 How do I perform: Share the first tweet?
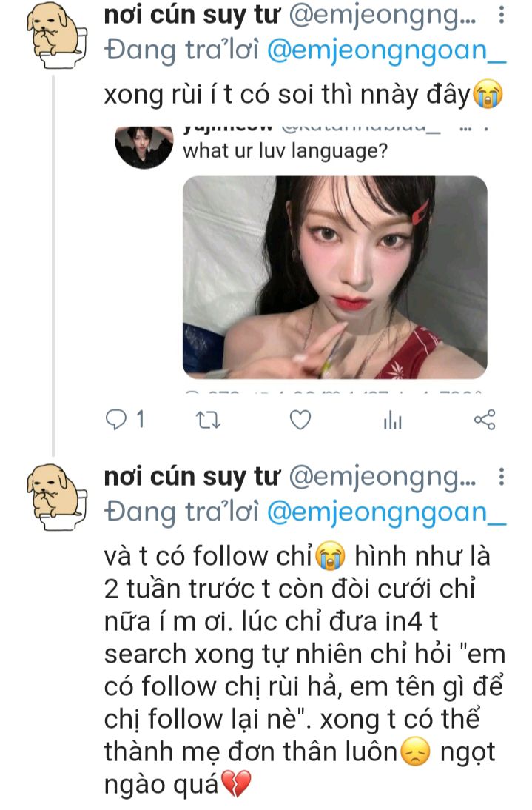coord(485,420)
